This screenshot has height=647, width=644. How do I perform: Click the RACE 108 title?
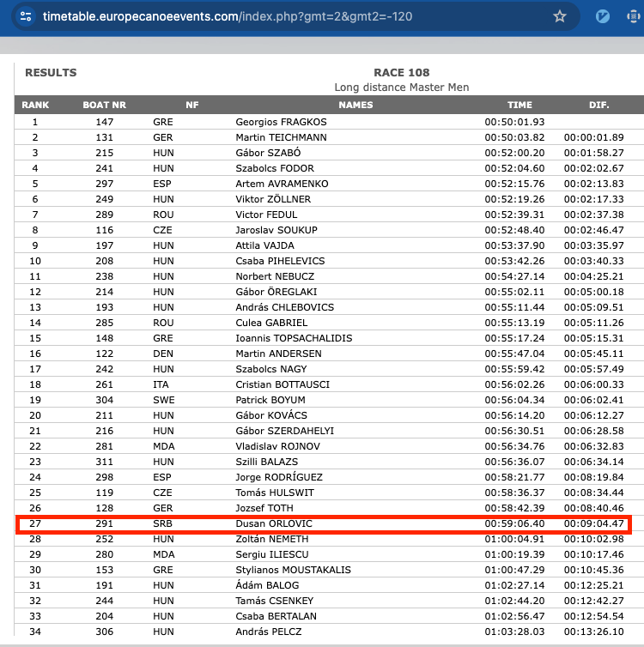click(401, 73)
